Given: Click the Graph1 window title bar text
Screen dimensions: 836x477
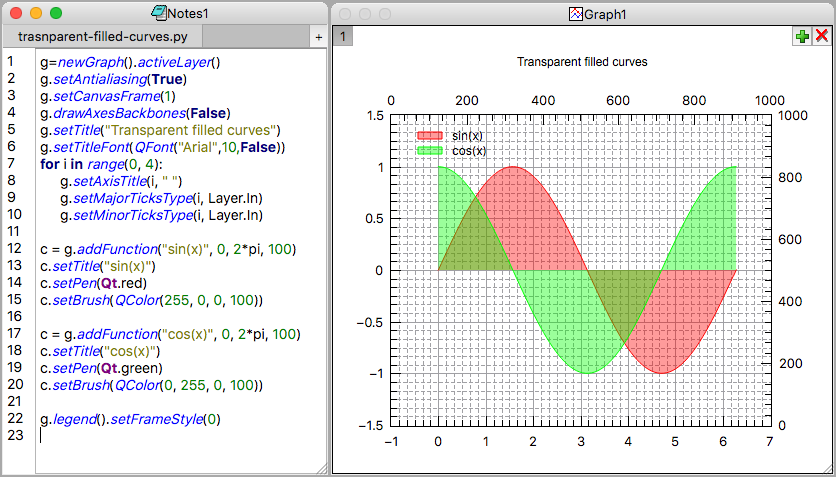Looking at the screenshot, I should pos(605,14).
